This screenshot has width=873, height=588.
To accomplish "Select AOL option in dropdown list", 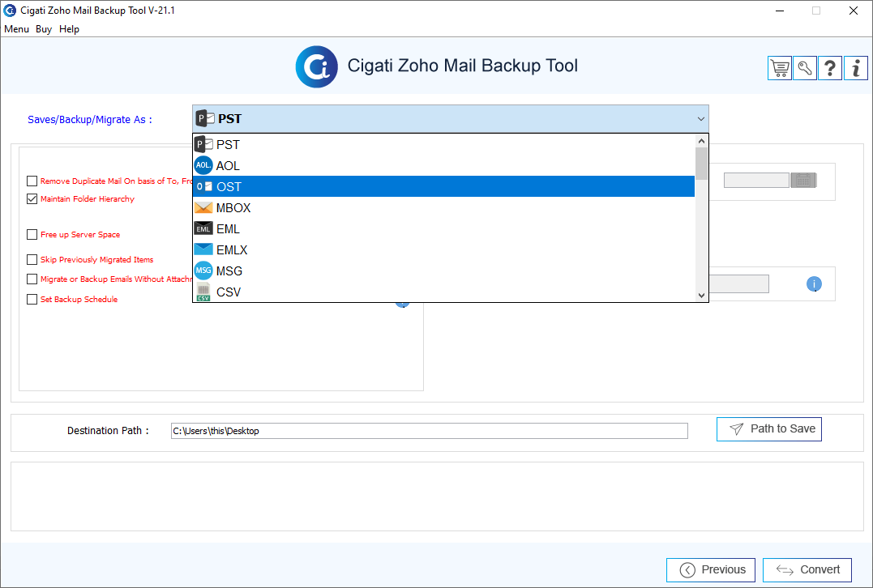I will [443, 166].
